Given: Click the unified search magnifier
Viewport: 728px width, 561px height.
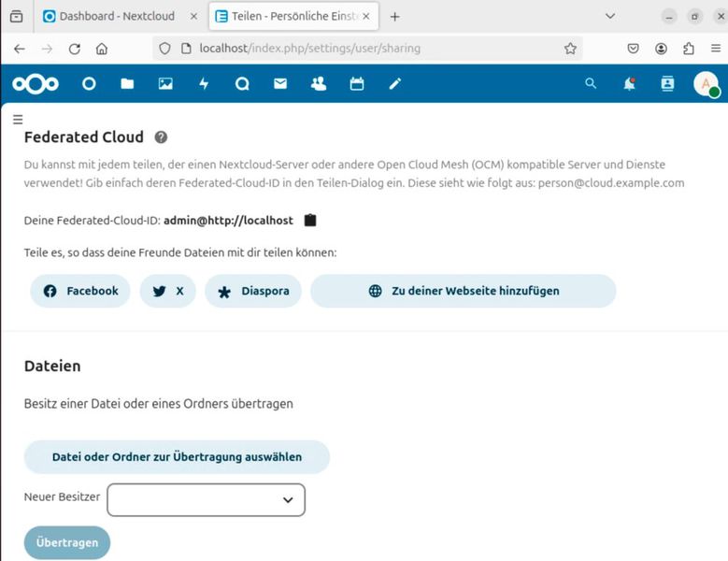Looking at the screenshot, I should 591,83.
